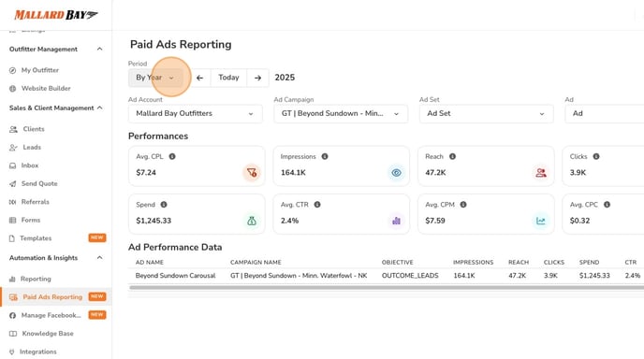
Task: Click the Avg. CTR info icon
Action: click(x=317, y=205)
